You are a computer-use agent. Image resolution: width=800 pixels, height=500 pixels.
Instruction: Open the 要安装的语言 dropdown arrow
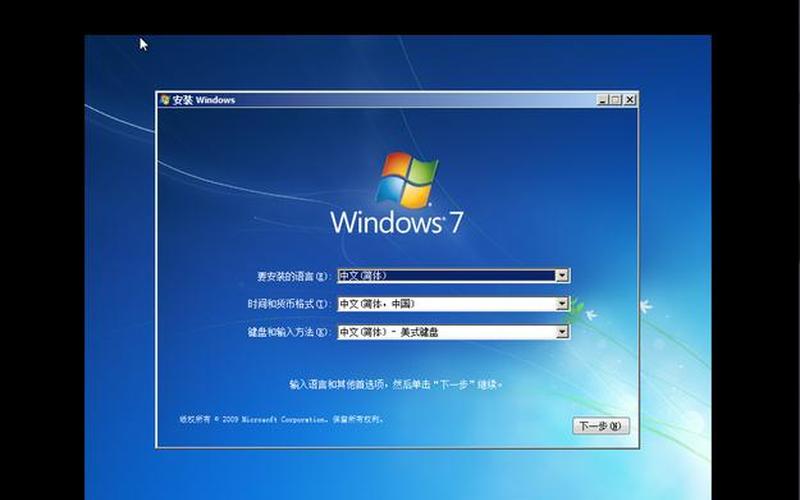click(x=562, y=276)
